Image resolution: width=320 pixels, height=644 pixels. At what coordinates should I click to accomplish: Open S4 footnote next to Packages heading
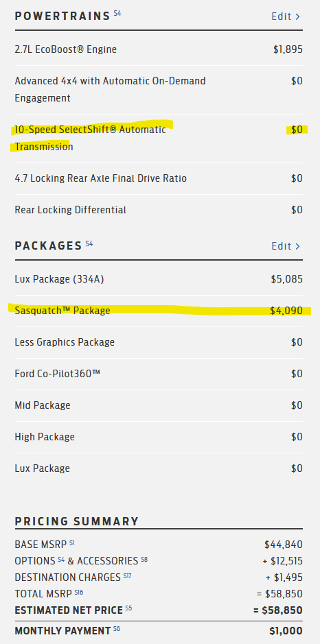coord(89,243)
